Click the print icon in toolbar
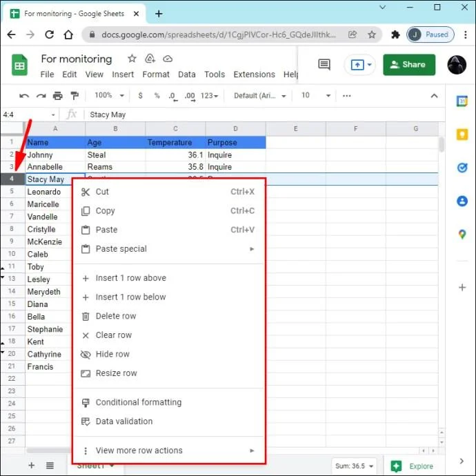The width and height of the screenshot is (476, 476). [58, 96]
